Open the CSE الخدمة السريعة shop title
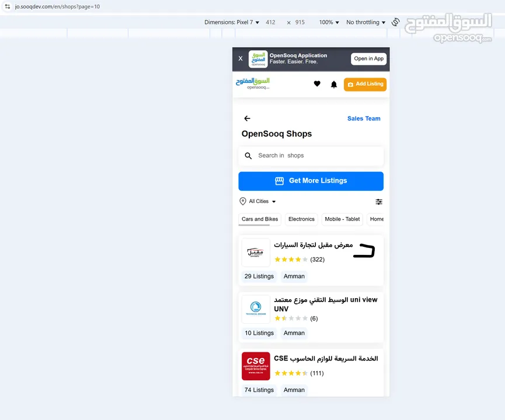Image resolution: width=505 pixels, height=420 pixels. click(326, 359)
